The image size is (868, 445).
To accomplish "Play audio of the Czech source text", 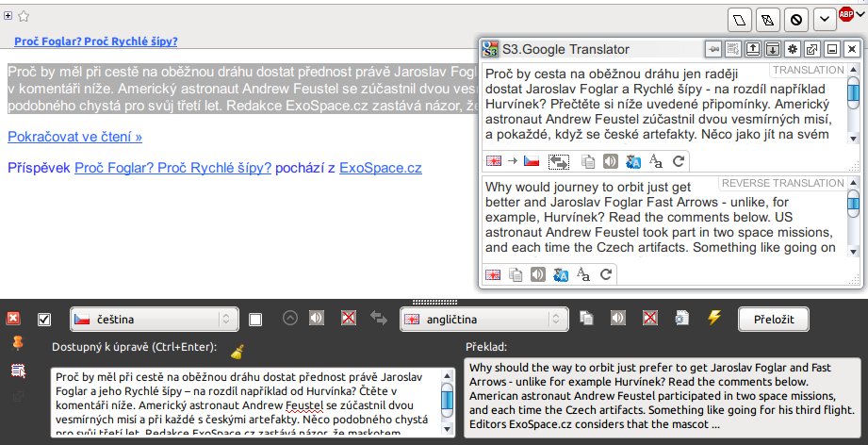I will (317, 318).
